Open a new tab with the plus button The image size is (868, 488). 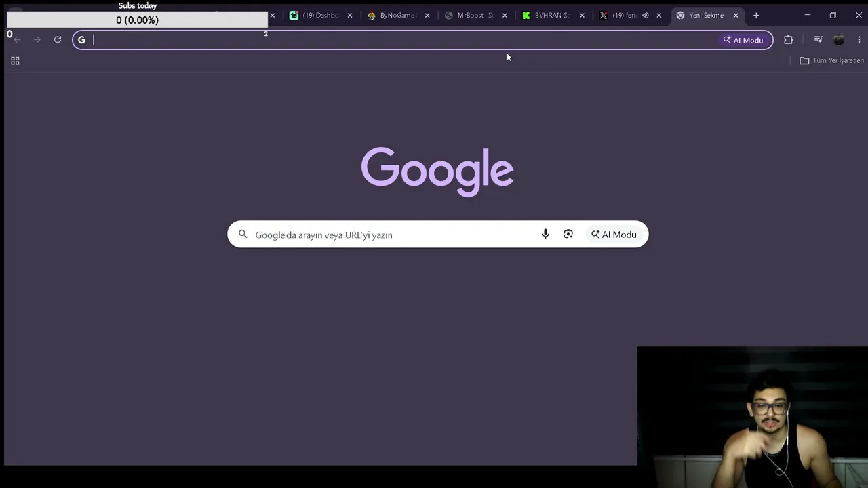(756, 16)
